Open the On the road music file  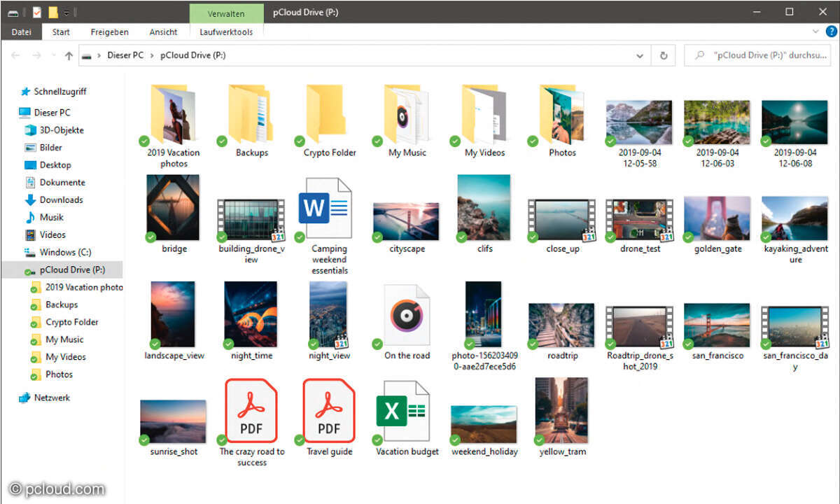point(407,317)
